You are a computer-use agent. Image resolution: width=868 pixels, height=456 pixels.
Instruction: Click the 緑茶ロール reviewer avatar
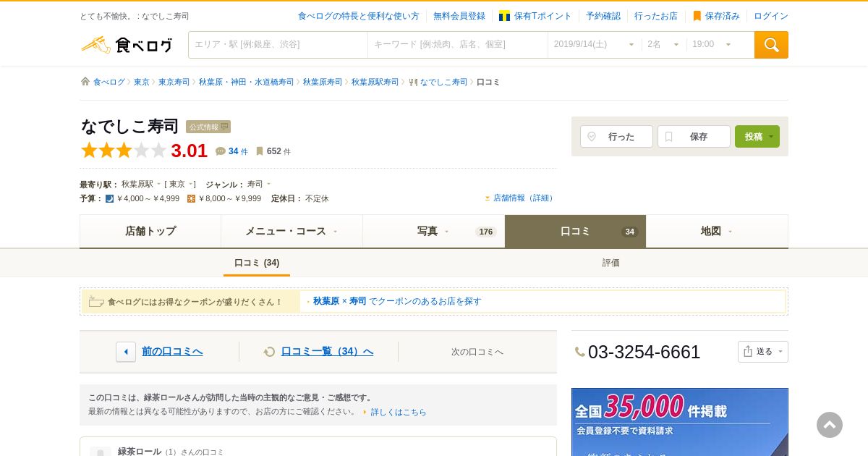point(101,452)
